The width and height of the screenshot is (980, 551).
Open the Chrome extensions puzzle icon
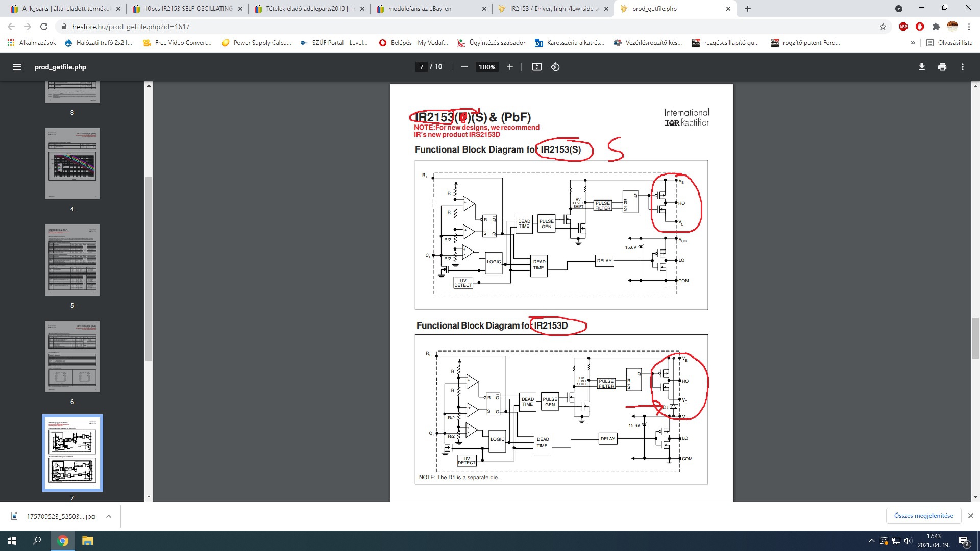(936, 27)
